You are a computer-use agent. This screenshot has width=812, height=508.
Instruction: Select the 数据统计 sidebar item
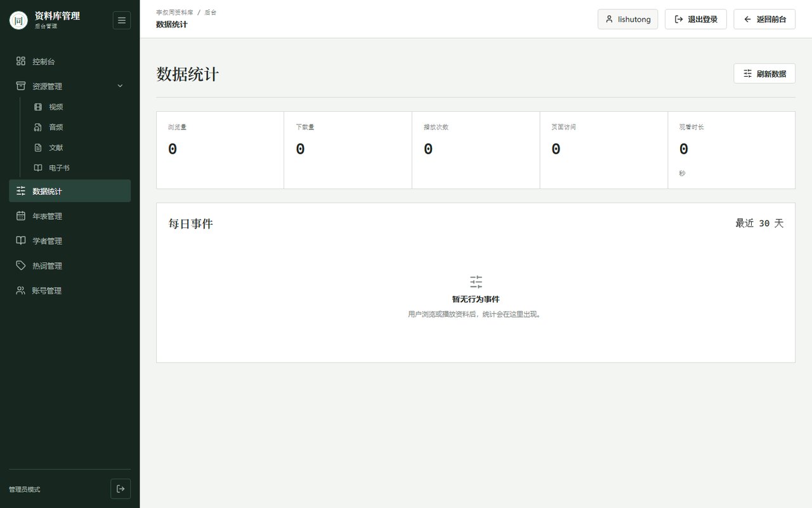click(70, 191)
